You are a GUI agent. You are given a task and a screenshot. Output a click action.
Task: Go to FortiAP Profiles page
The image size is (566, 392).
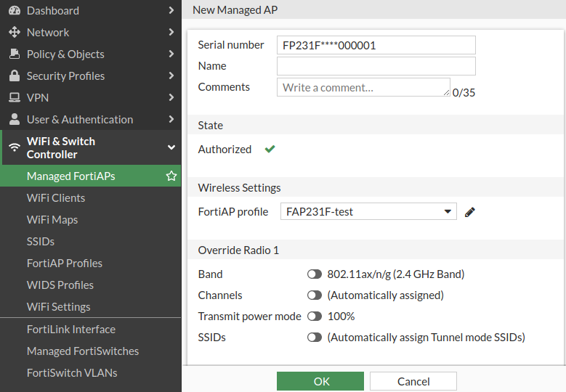65,264
